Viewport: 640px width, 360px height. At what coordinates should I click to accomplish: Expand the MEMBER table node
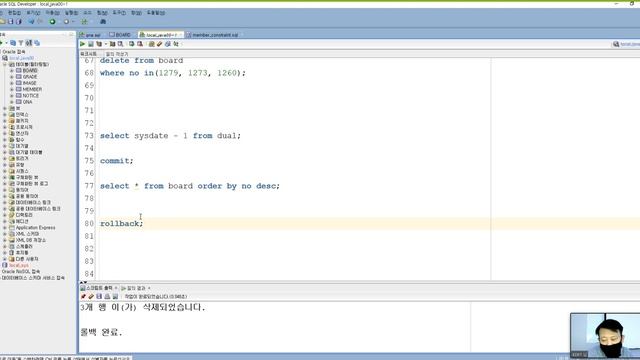(x=12, y=89)
